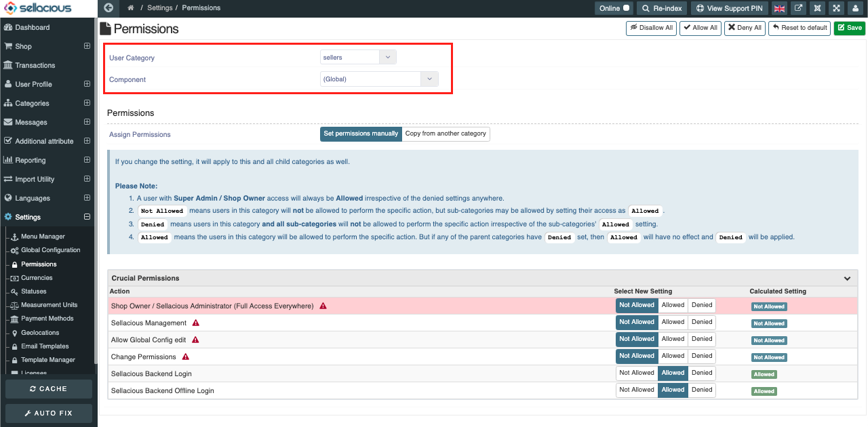The width and height of the screenshot is (868, 427).
Task: Click the Deny All button
Action: click(745, 28)
